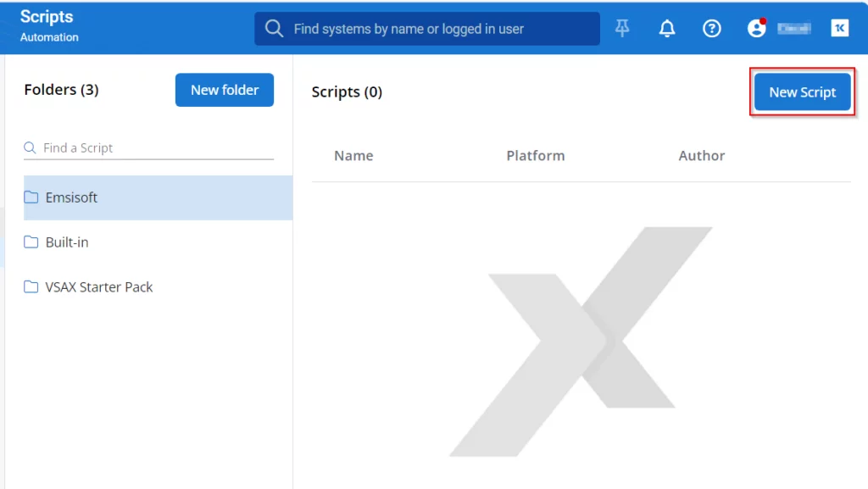Click the magnifier icon beside Find a Script
The image size is (868, 489).
31,147
